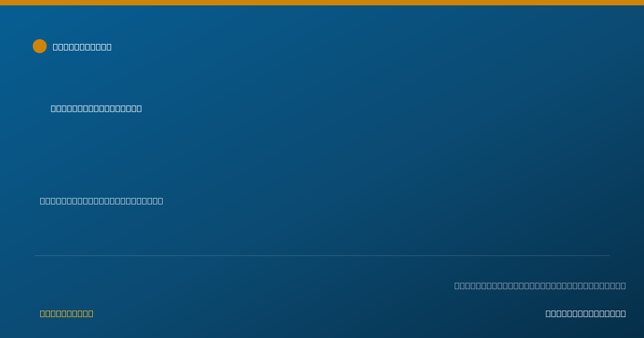Click the long gray text line below divider
The image size is (644, 338).
pyautogui.click(x=540, y=285)
